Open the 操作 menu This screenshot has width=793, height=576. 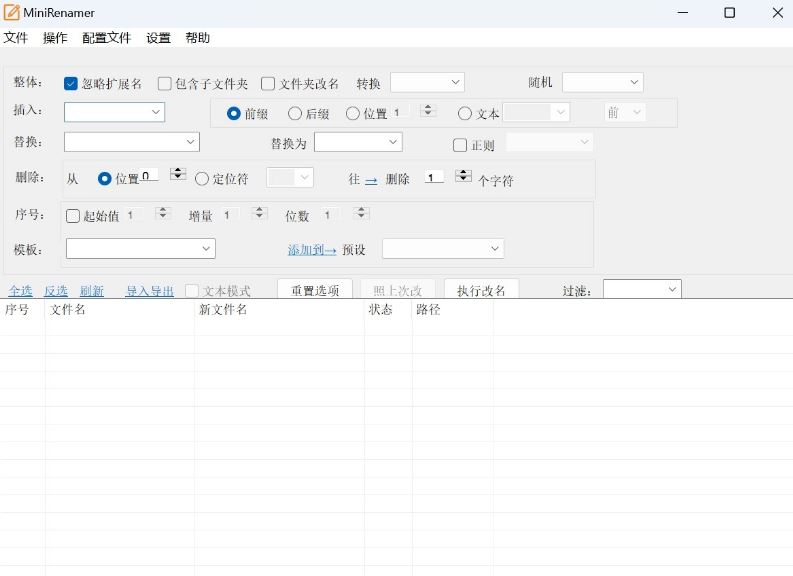pos(55,38)
